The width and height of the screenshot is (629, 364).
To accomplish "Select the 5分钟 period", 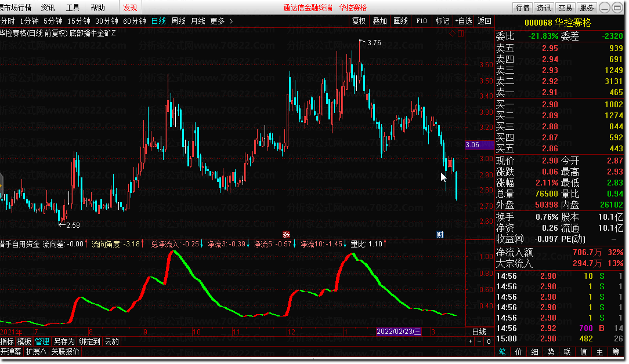I will pos(53,21).
